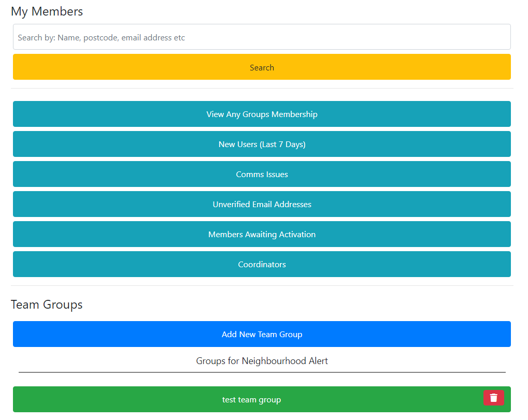Image resolution: width=528 pixels, height=420 pixels.
Task: Click Add New Team Group
Action: coord(262,334)
